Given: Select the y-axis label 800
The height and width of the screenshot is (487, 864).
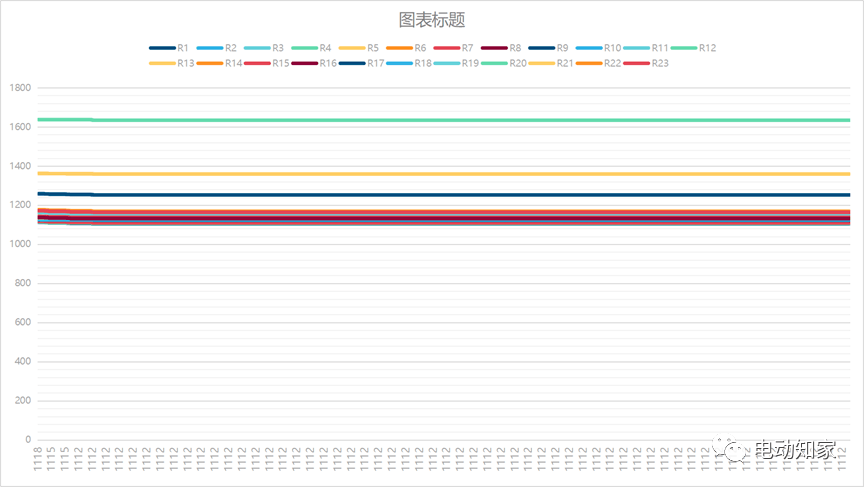Looking at the screenshot, I should coord(23,283).
